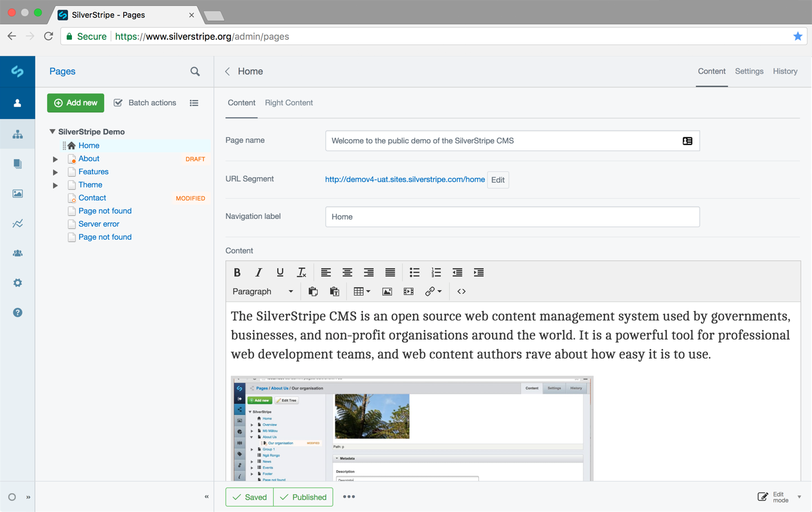Open the HTML source code view
Image resolution: width=812 pixels, height=512 pixels.
[x=461, y=291]
